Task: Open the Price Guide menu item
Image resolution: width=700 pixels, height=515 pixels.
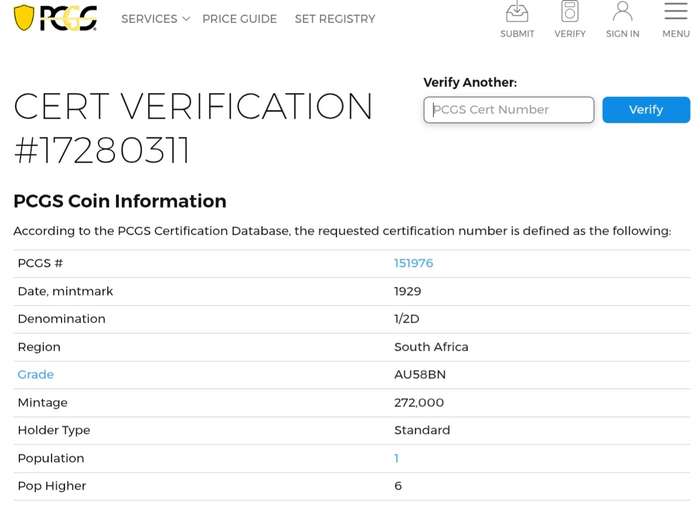Action: (239, 19)
